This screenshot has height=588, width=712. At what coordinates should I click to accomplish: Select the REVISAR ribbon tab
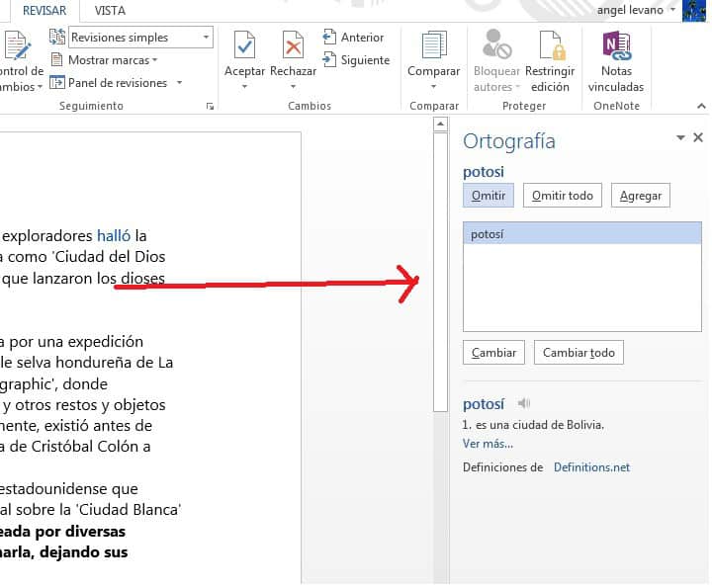coord(45,10)
